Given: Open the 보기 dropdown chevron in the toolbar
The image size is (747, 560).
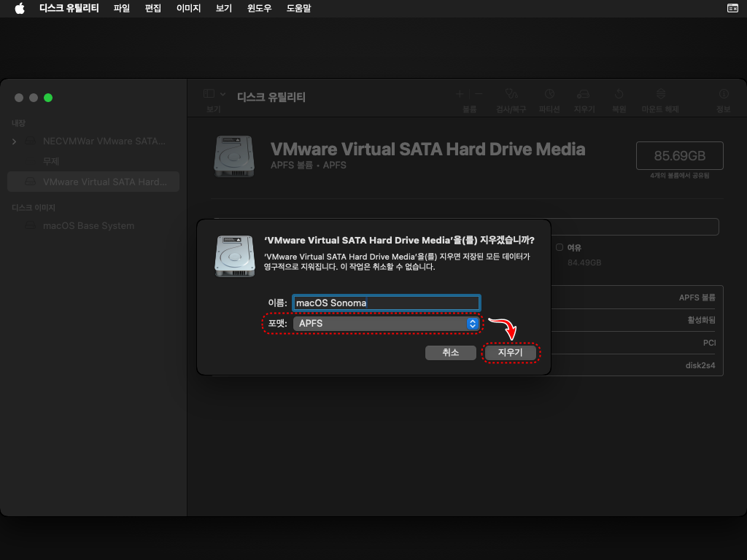Looking at the screenshot, I should tap(222, 94).
